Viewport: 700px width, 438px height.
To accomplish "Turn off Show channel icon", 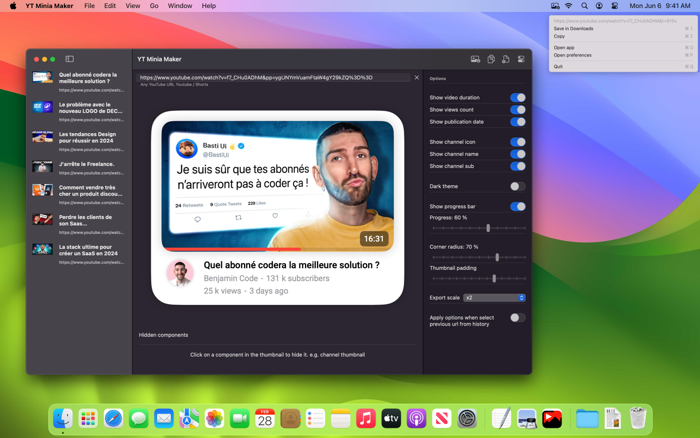I will 518,142.
